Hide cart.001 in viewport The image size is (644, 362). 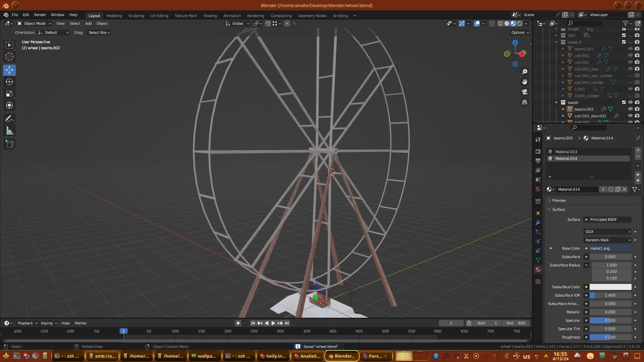point(630,55)
